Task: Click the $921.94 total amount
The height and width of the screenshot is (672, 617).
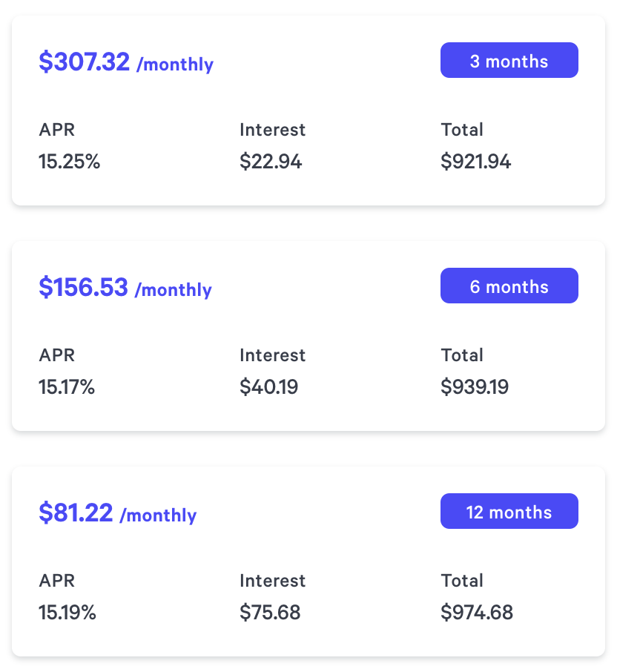Action: (x=475, y=162)
